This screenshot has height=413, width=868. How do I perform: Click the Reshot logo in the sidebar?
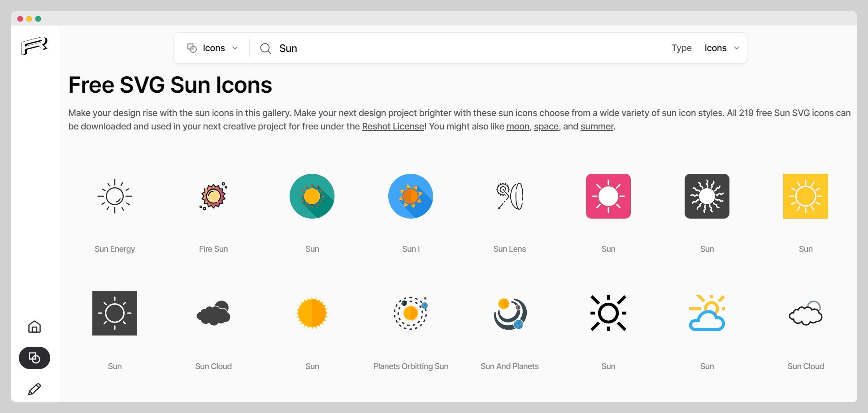[x=34, y=46]
